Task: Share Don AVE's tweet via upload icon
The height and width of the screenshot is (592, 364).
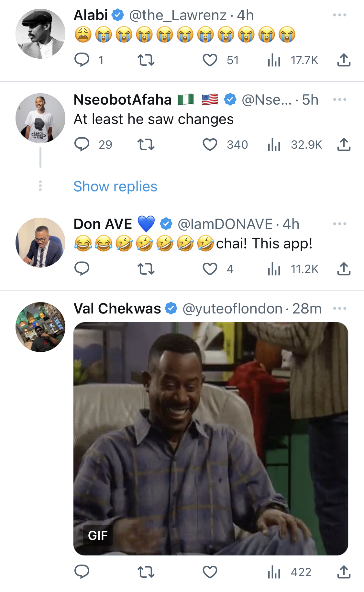Action: pyautogui.click(x=344, y=269)
